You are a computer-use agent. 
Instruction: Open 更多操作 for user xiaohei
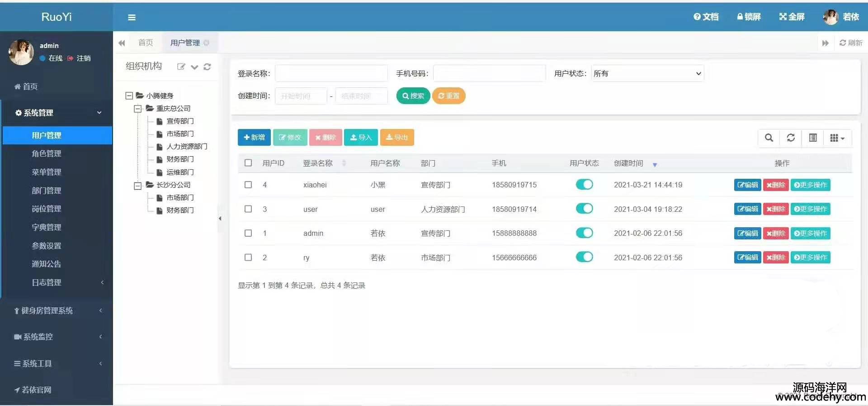810,185
